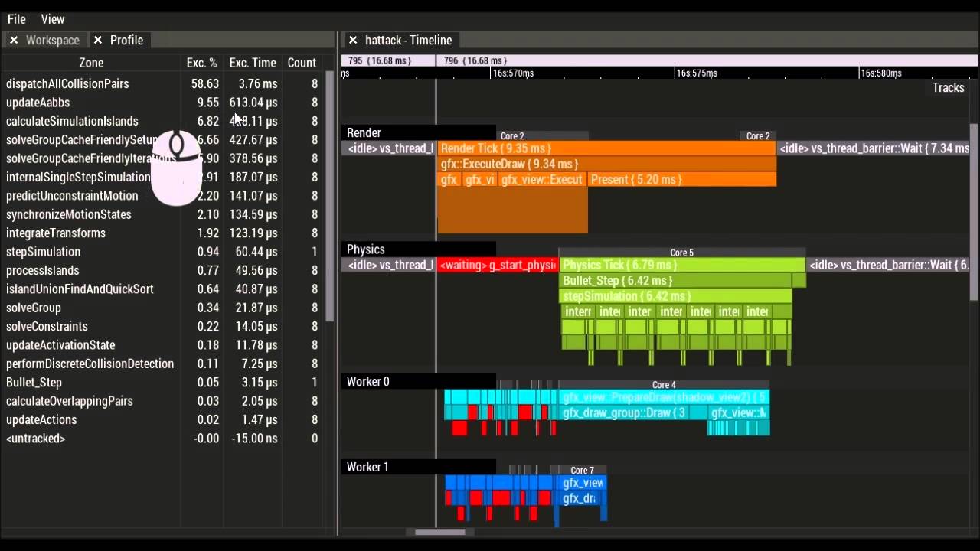The width and height of the screenshot is (980, 551).
Task: Select the calculateOverlappingPairs zone row
Action: (x=162, y=401)
